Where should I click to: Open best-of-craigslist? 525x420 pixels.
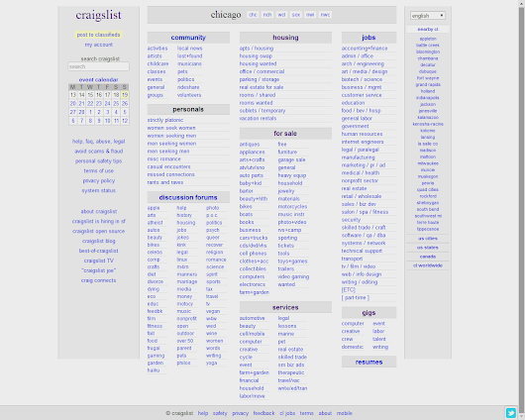pos(98,251)
